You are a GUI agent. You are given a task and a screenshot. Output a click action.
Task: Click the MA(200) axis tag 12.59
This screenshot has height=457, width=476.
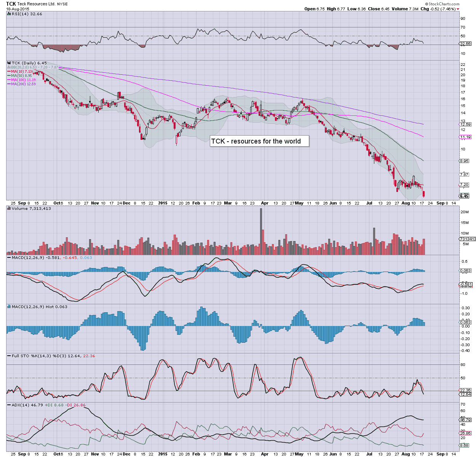(465, 124)
